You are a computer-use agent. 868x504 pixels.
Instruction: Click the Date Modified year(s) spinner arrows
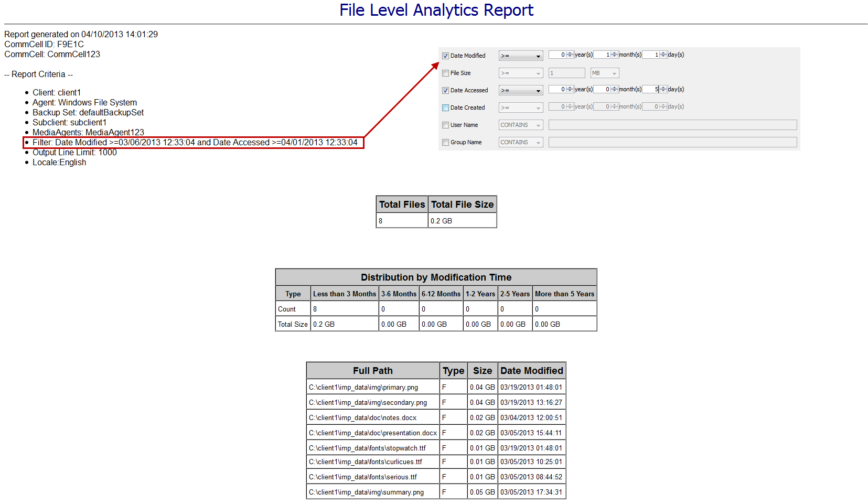(570, 55)
